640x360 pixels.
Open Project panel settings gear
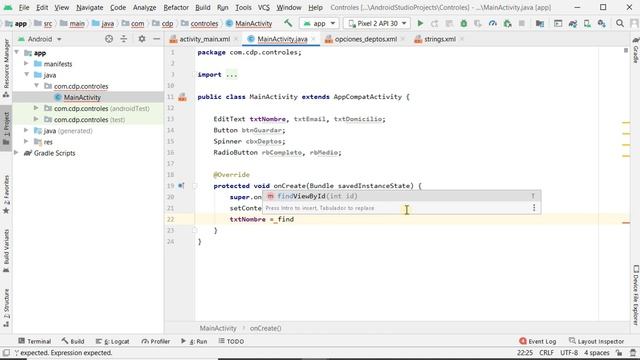pos(142,39)
